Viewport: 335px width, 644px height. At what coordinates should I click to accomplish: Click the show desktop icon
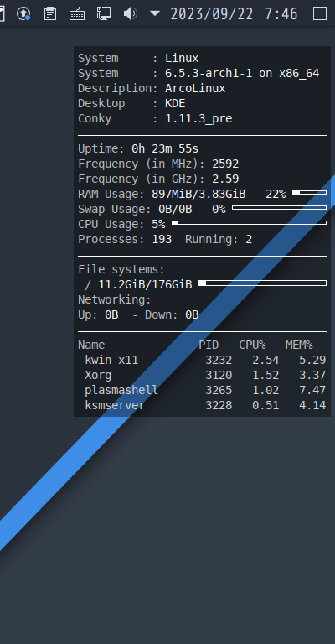pyautogui.click(x=320, y=13)
